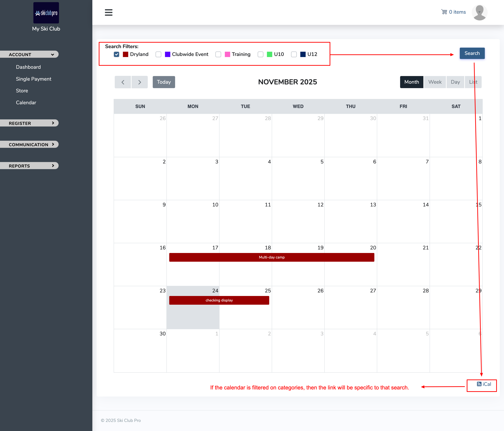Go to previous month arrow
504x431 pixels.
123,82
